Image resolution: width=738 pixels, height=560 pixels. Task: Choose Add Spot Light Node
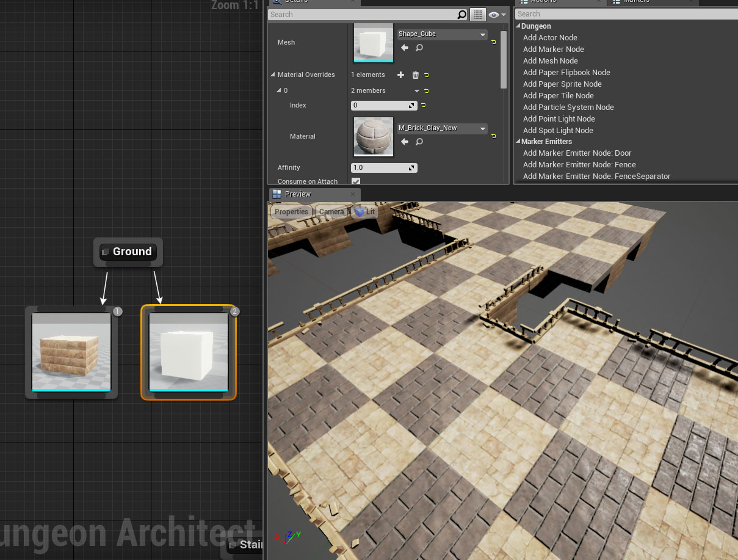[x=558, y=131]
